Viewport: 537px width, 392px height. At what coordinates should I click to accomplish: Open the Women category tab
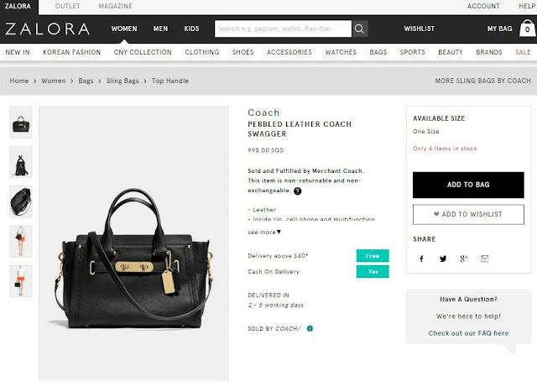click(x=124, y=29)
